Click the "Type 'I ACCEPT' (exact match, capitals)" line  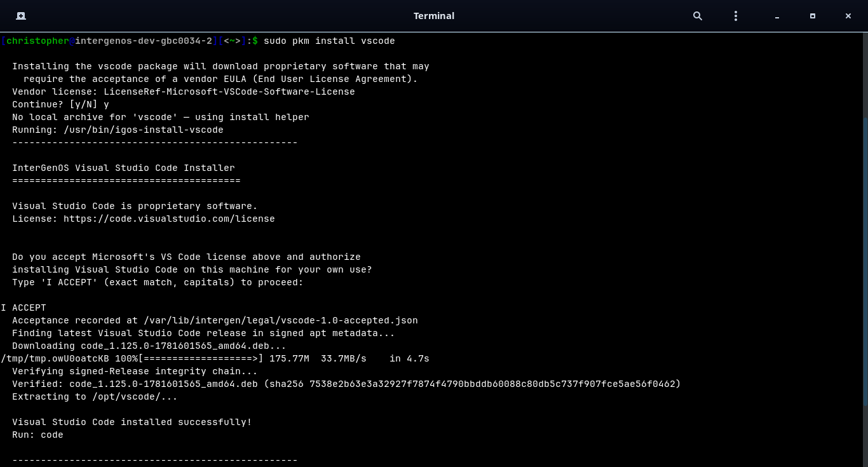coord(158,282)
